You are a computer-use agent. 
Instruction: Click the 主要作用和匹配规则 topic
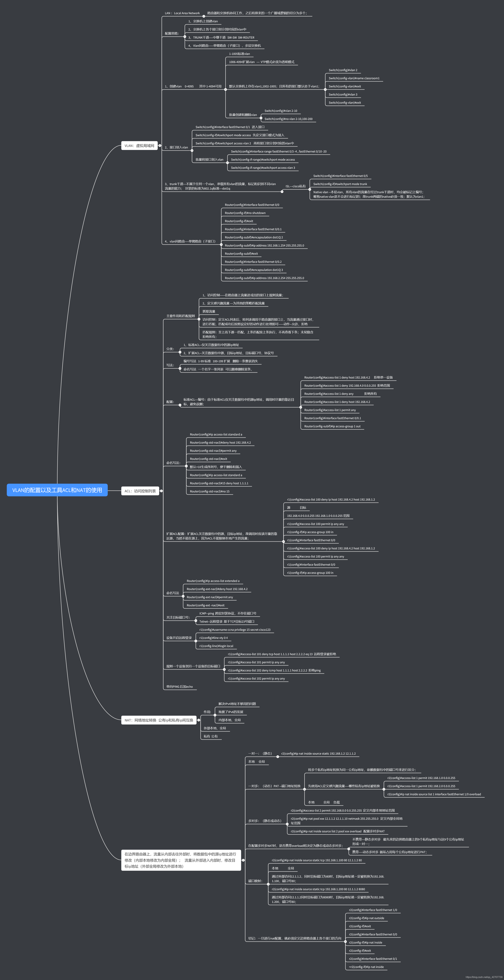tap(180, 316)
